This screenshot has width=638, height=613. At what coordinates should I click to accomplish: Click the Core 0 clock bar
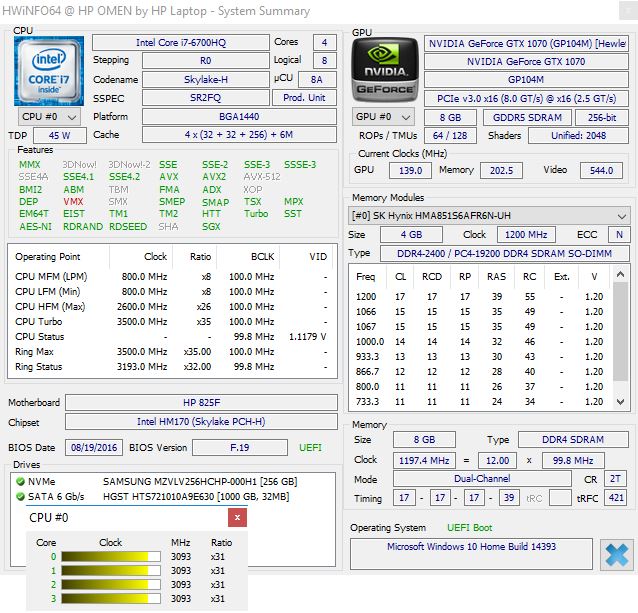[111, 556]
